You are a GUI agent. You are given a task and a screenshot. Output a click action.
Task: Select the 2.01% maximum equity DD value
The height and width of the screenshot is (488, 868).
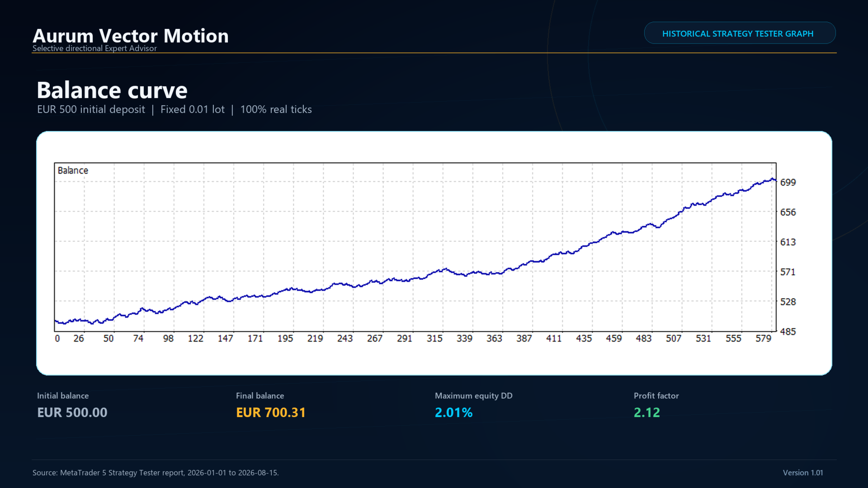pyautogui.click(x=453, y=412)
